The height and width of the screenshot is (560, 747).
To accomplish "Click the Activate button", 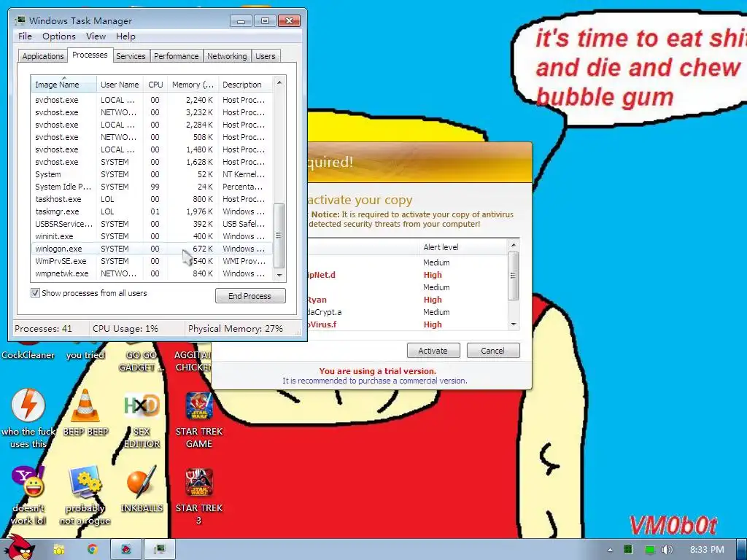I will (x=433, y=351).
